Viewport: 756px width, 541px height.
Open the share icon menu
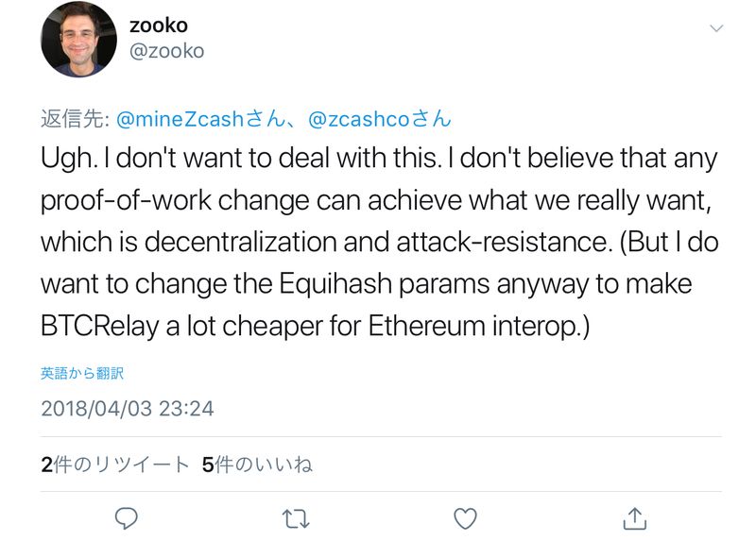(x=635, y=517)
